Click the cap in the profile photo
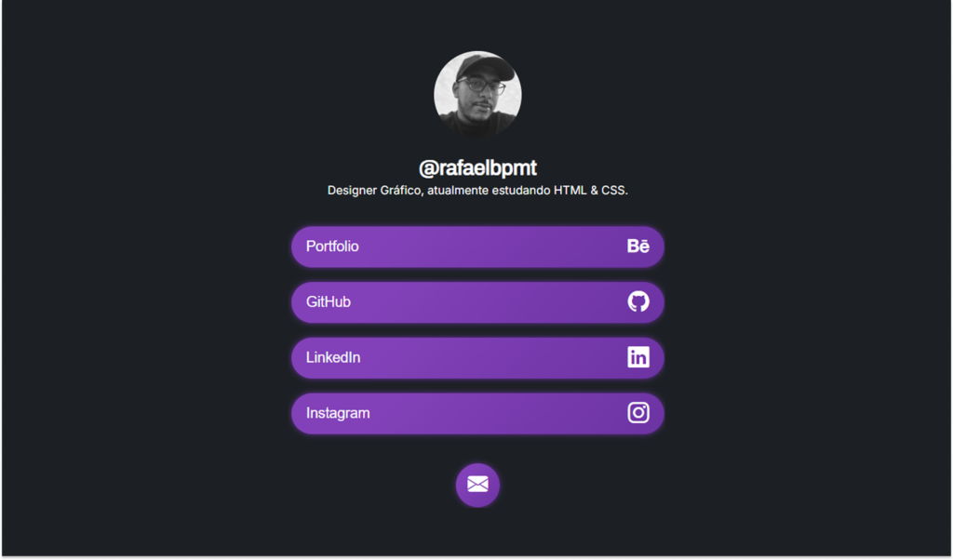This screenshot has width=953, height=560. pos(484,65)
